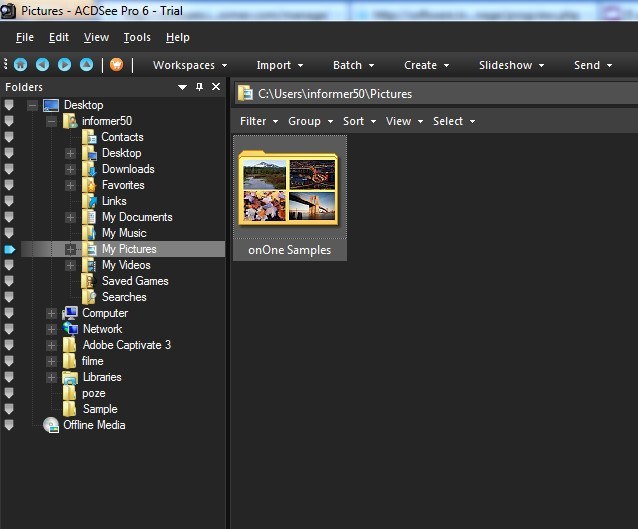Go to the Home folder icon

tap(20, 65)
